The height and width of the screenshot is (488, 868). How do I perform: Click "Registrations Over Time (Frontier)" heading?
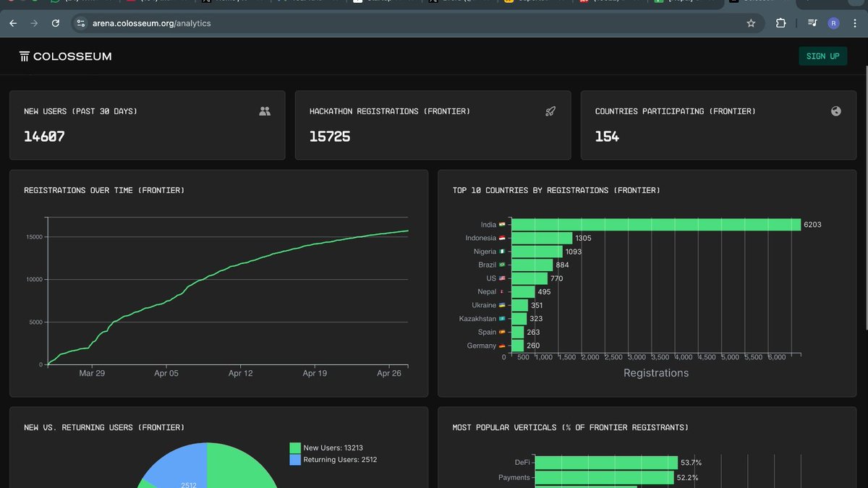tap(104, 190)
